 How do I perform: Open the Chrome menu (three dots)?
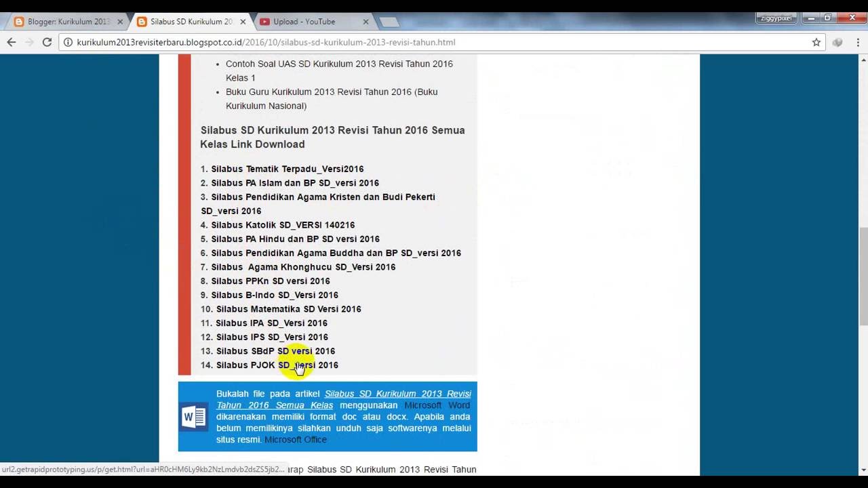(858, 42)
